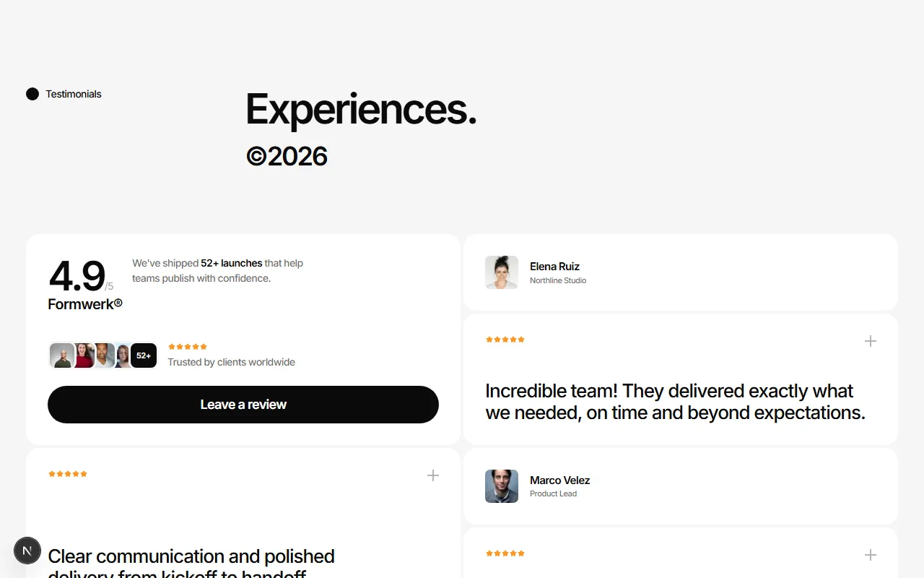
Task: Open the Next.js dev tools N icon
Action: [27, 551]
